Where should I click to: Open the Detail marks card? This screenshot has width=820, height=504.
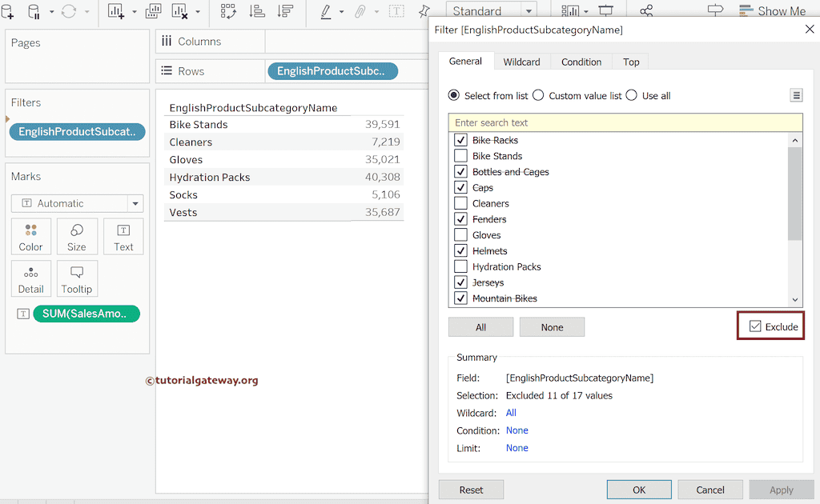tap(31, 279)
